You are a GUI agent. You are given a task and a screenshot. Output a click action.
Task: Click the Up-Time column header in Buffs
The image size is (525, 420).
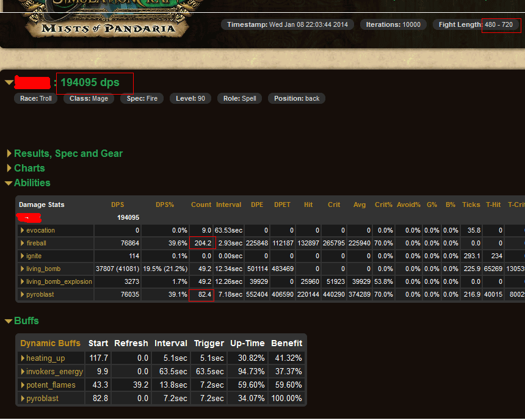click(247, 343)
